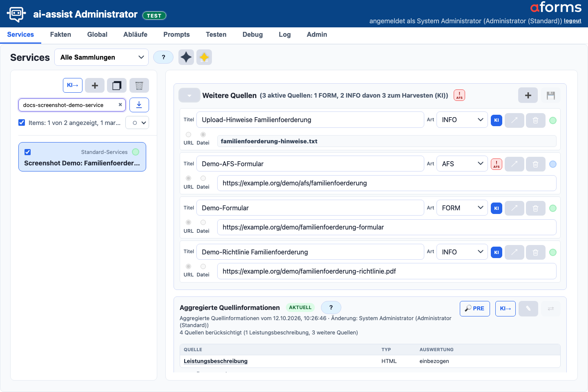Click AFS warning icon next to Weitere Quellen
Image resolution: width=588 pixels, height=392 pixels.
tap(459, 95)
